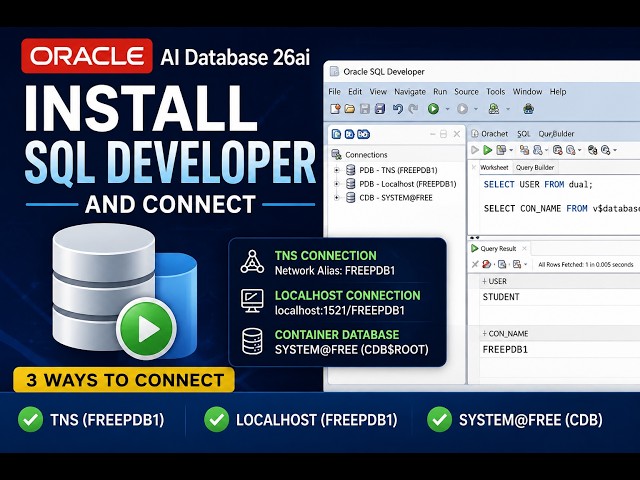The width and height of the screenshot is (640, 480).
Task: Click the blue Undo arrow icon
Action: pos(398,109)
